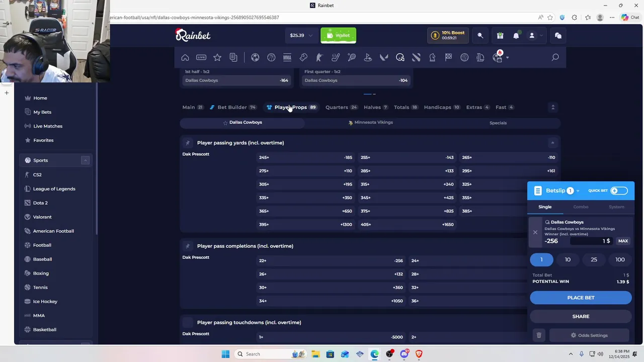Click MAX stake button

[623, 241]
